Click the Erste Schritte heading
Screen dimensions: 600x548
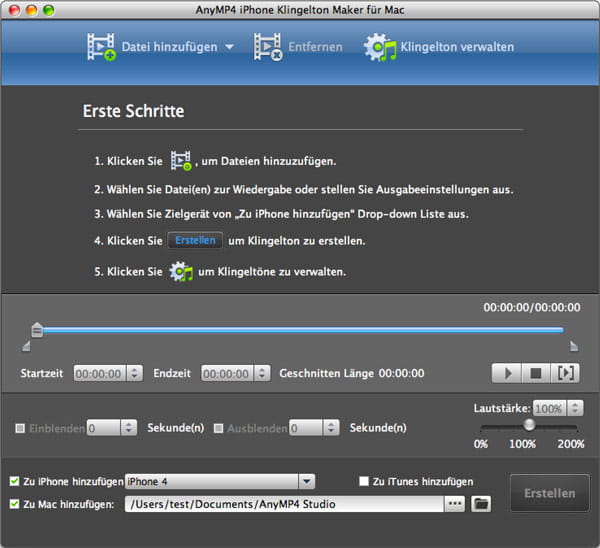pyautogui.click(x=134, y=111)
